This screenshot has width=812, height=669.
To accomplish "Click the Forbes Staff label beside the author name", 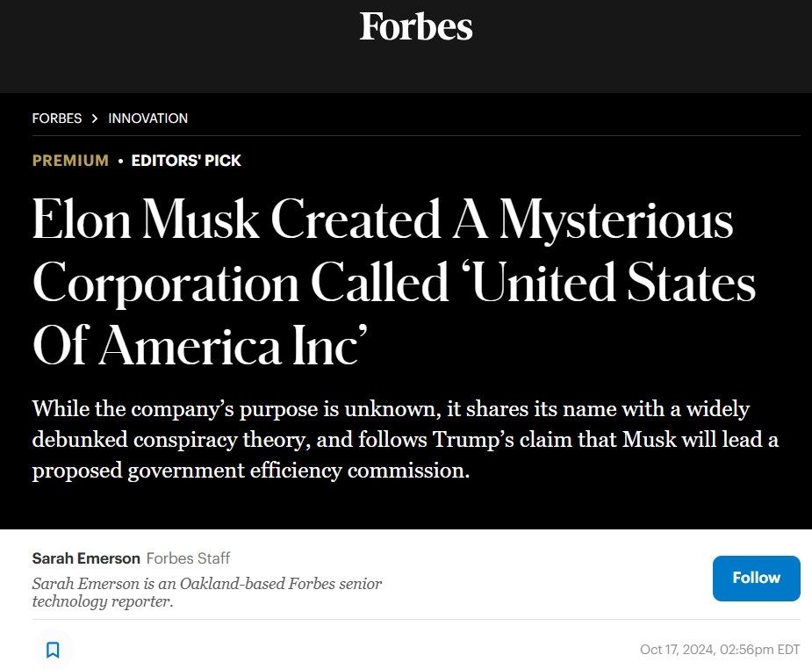I will 188,558.
